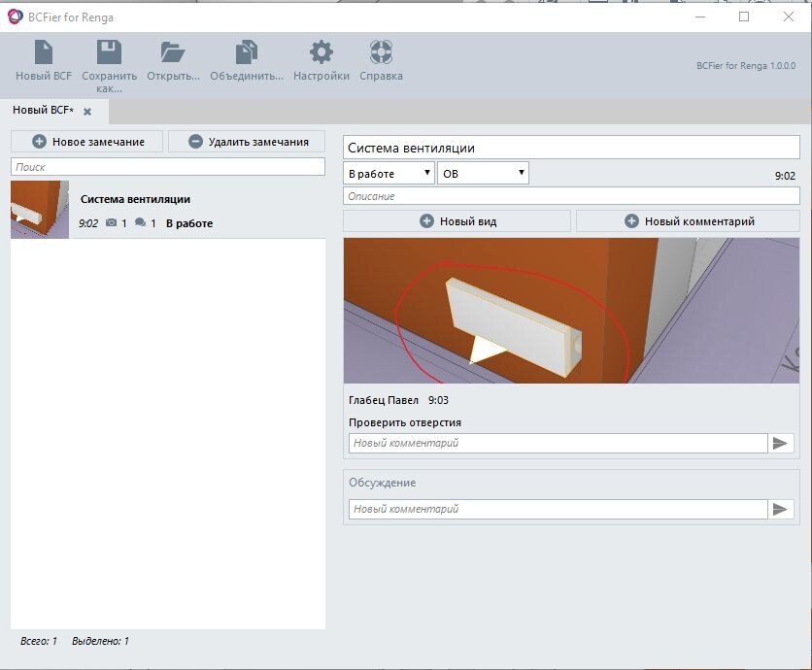Open a BCF file via folder icon
This screenshot has height=670, width=812.
[x=173, y=52]
